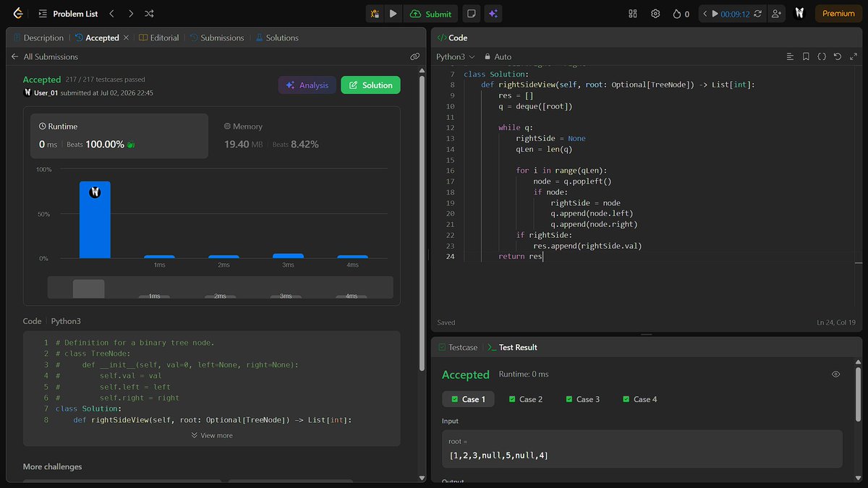The height and width of the screenshot is (488, 868).
Task: Click the lock icon beside Auto
Action: click(x=488, y=56)
